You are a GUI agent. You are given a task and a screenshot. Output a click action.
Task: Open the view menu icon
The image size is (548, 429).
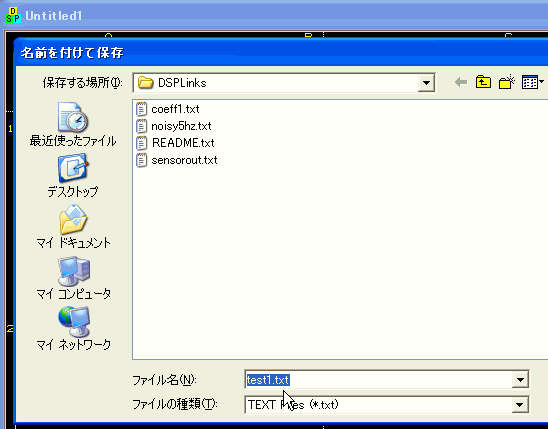[x=532, y=82]
